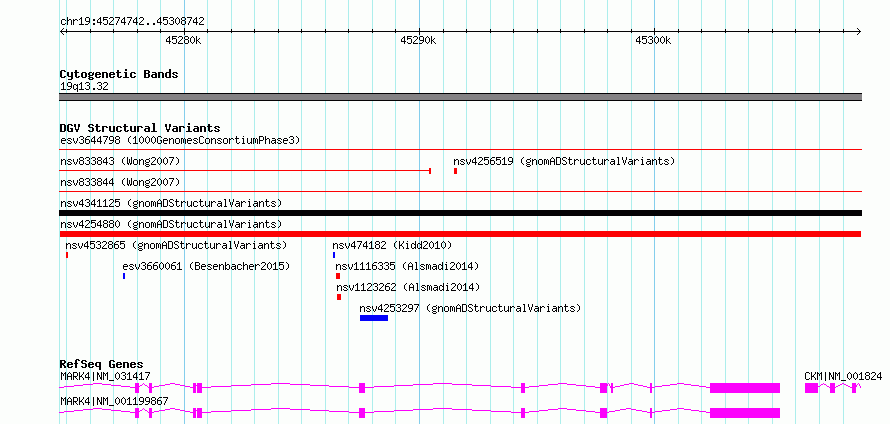
Task: Click the red nsv1123262 variant marker
Action: 339,297
